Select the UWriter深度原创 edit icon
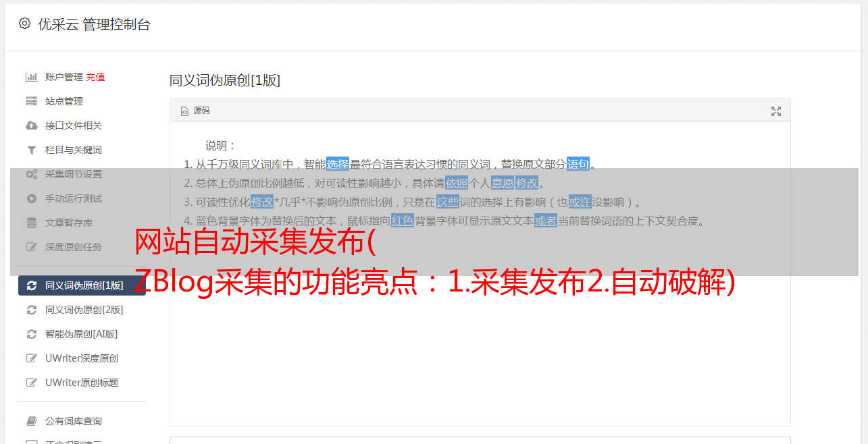This screenshot has height=444, width=868. pyautogui.click(x=31, y=358)
